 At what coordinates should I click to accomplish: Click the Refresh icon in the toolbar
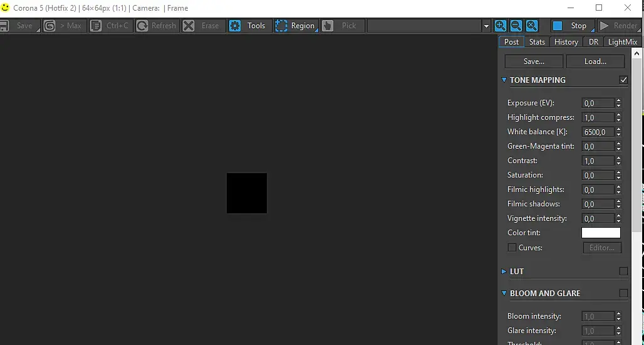point(142,26)
